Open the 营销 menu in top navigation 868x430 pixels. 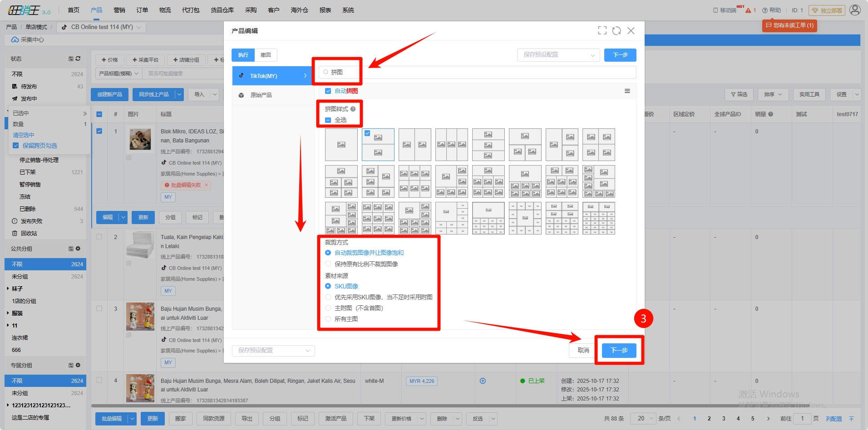tap(119, 10)
